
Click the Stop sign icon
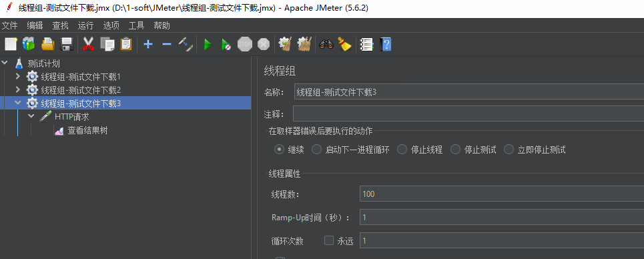pyautogui.click(x=245, y=43)
